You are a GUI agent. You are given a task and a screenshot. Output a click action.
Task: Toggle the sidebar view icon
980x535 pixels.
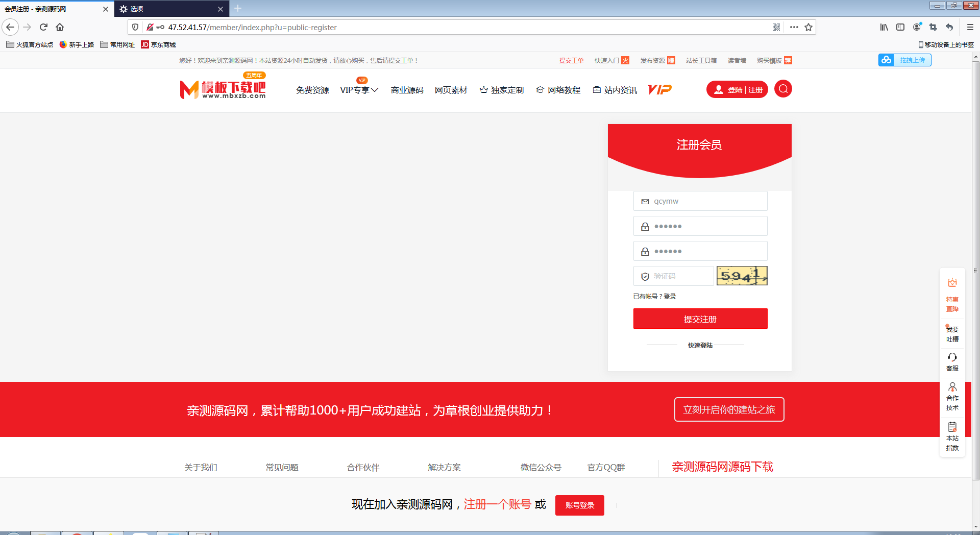pyautogui.click(x=900, y=27)
